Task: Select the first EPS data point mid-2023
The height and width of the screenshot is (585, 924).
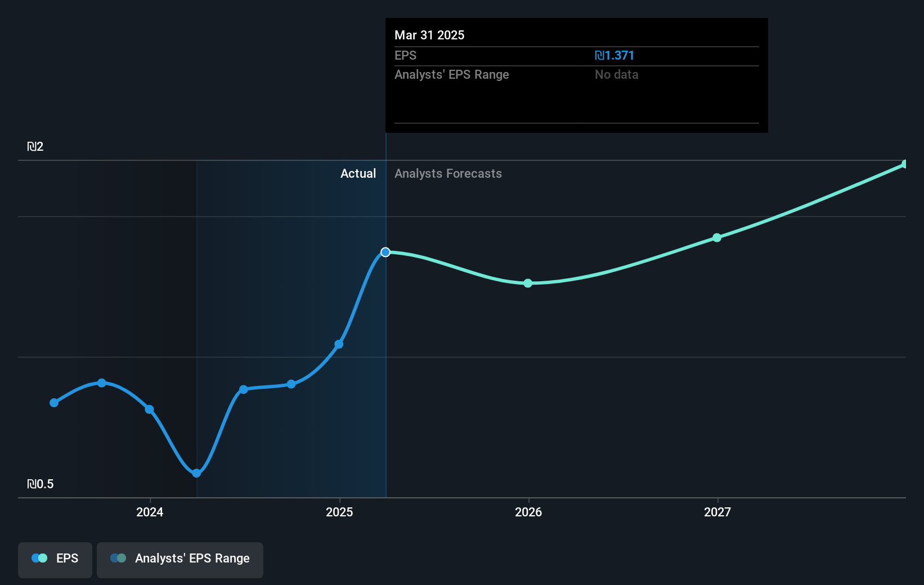Action: 54,403
